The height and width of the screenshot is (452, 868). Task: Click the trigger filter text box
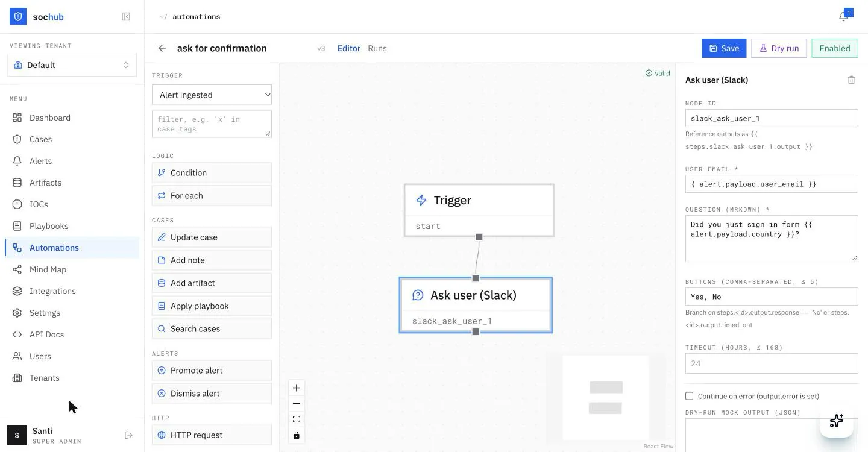212,124
